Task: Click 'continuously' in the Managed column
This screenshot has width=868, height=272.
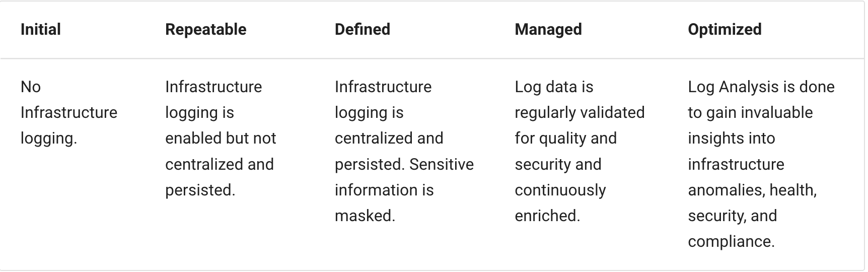Action: click(560, 190)
